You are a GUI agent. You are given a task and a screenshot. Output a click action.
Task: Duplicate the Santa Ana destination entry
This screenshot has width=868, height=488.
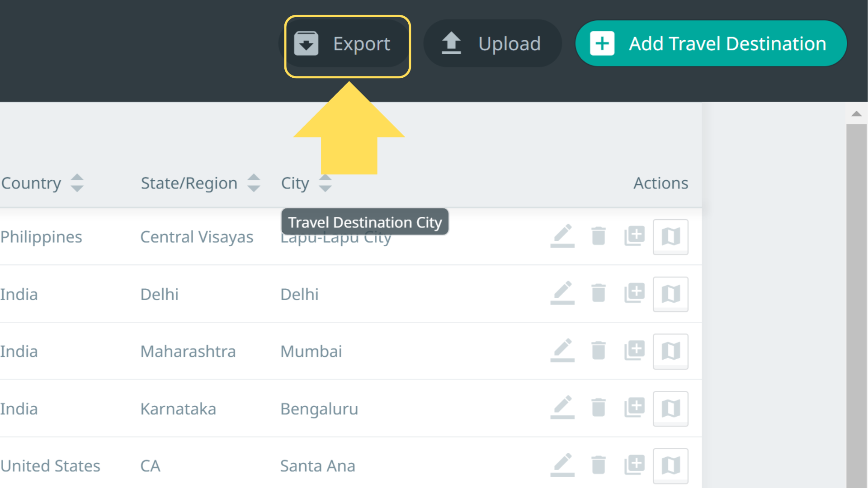pos(634,465)
